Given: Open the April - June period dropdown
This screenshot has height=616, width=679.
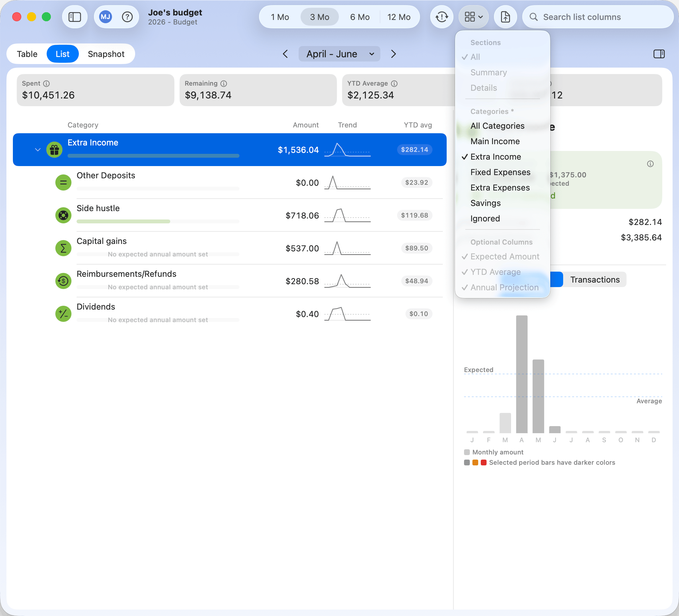Looking at the screenshot, I should pos(339,54).
